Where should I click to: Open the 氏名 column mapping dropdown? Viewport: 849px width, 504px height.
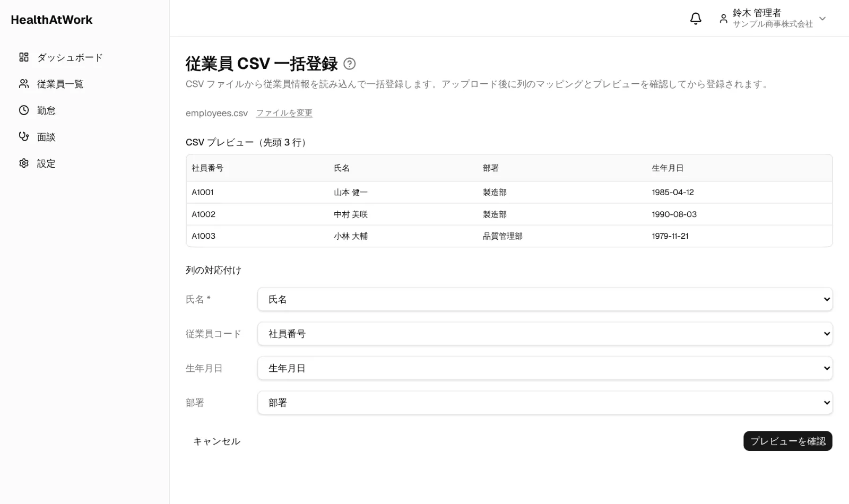click(545, 299)
